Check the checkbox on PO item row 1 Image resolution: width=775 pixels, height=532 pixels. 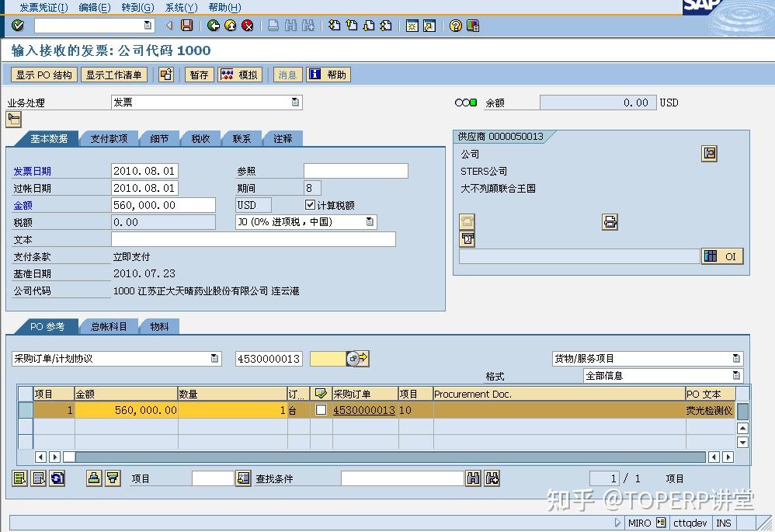pyautogui.click(x=322, y=410)
